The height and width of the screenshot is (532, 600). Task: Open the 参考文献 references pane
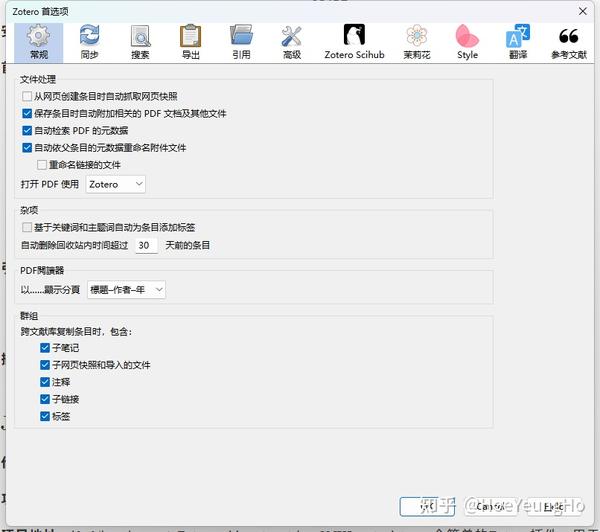(569, 42)
